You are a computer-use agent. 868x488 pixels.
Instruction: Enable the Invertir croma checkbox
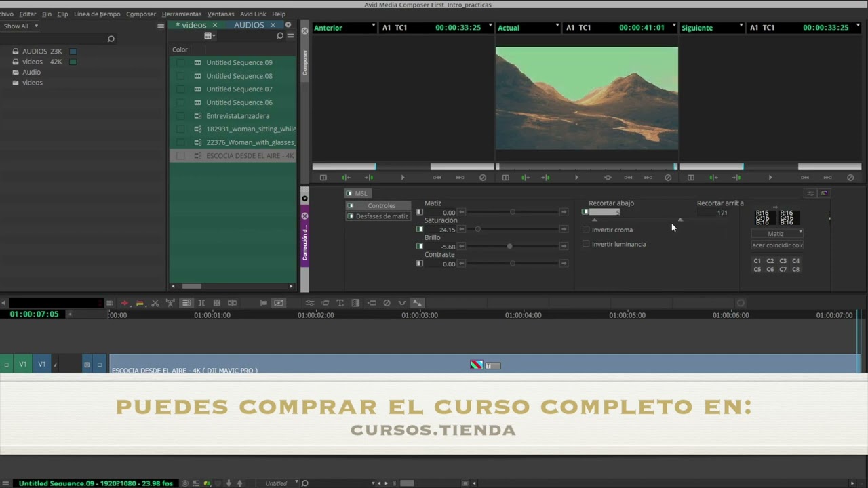(x=586, y=230)
